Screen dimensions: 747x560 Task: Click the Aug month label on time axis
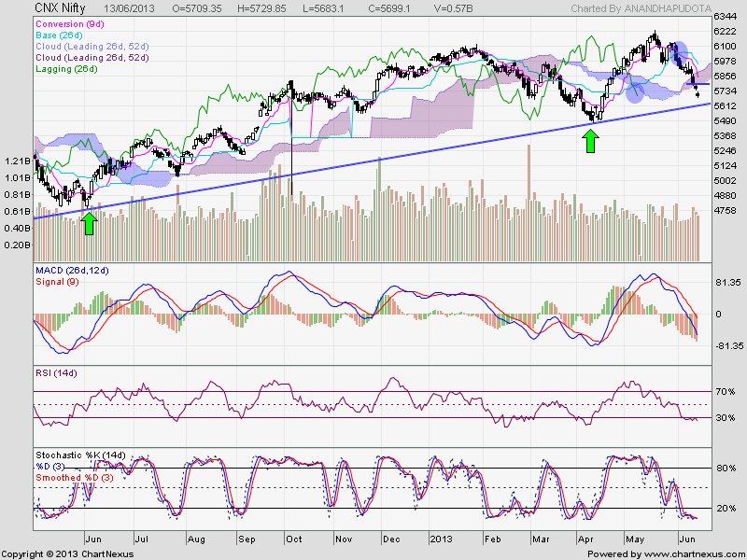(196, 539)
